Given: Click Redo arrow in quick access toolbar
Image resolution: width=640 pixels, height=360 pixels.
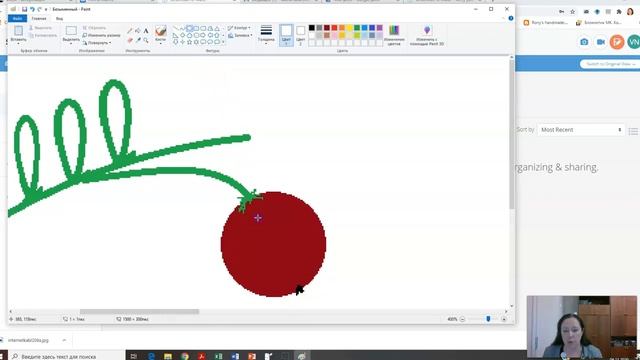Looking at the screenshot, I should click(x=39, y=9).
